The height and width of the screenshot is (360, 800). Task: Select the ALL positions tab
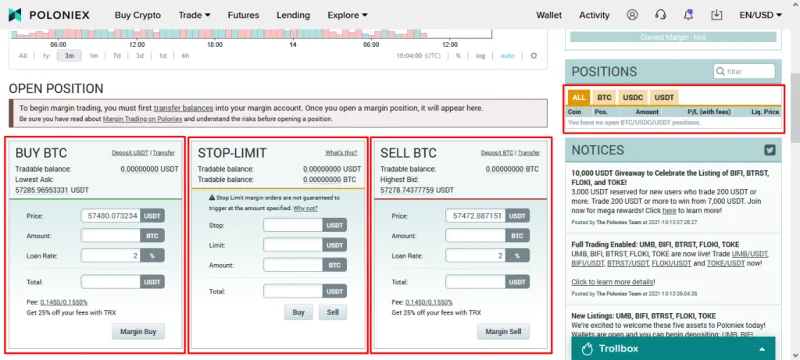[x=579, y=97]
